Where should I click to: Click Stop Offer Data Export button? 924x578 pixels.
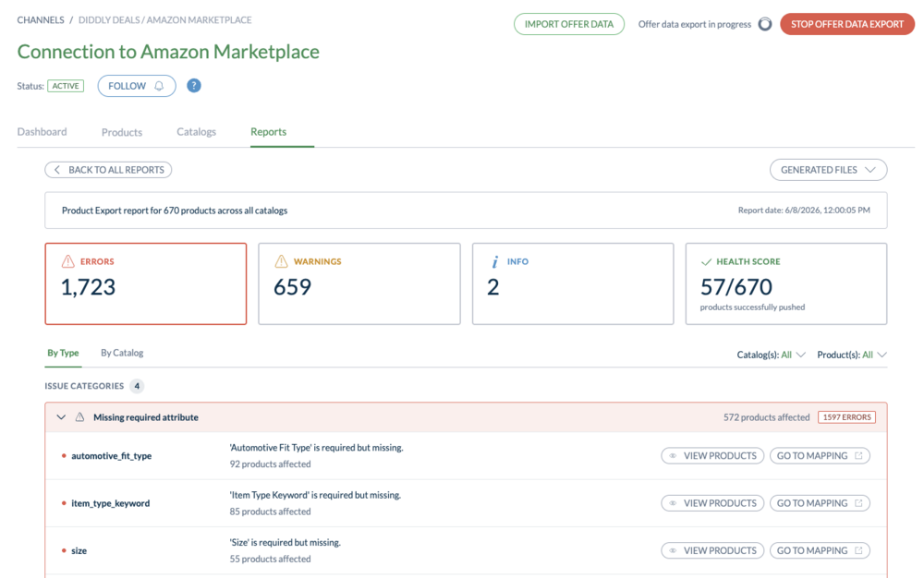pos(846,24)
